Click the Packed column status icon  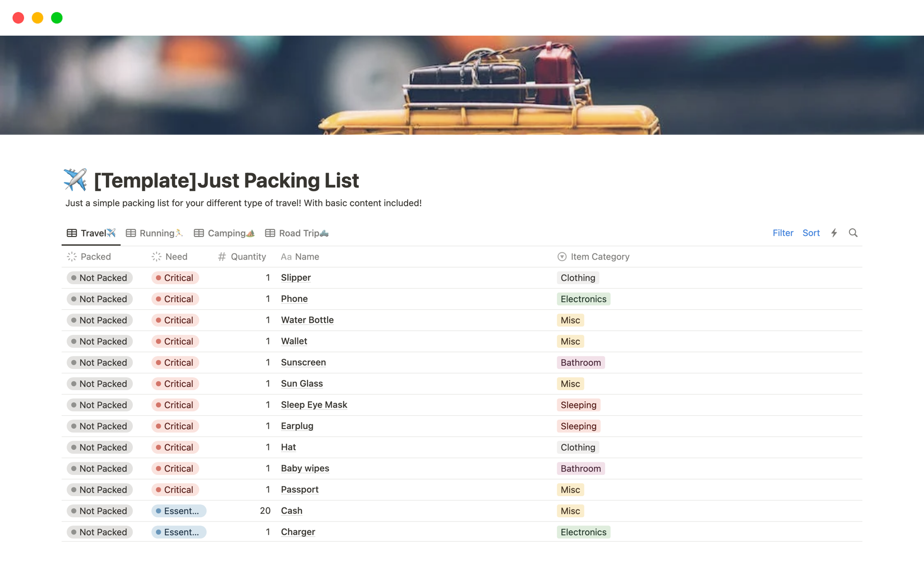pyautogui.click(x=72, y=257)
